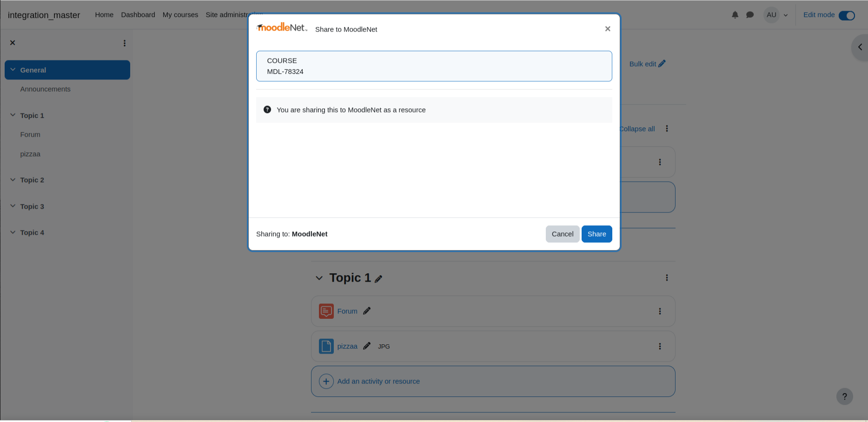Screen dimensions: 868x422
Task: Click Bulk edit link
Action: pos(647,64)
